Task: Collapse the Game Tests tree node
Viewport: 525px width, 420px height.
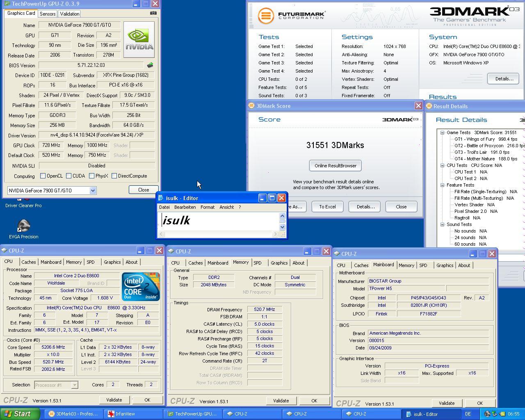Action: click(x=443, y=132)
